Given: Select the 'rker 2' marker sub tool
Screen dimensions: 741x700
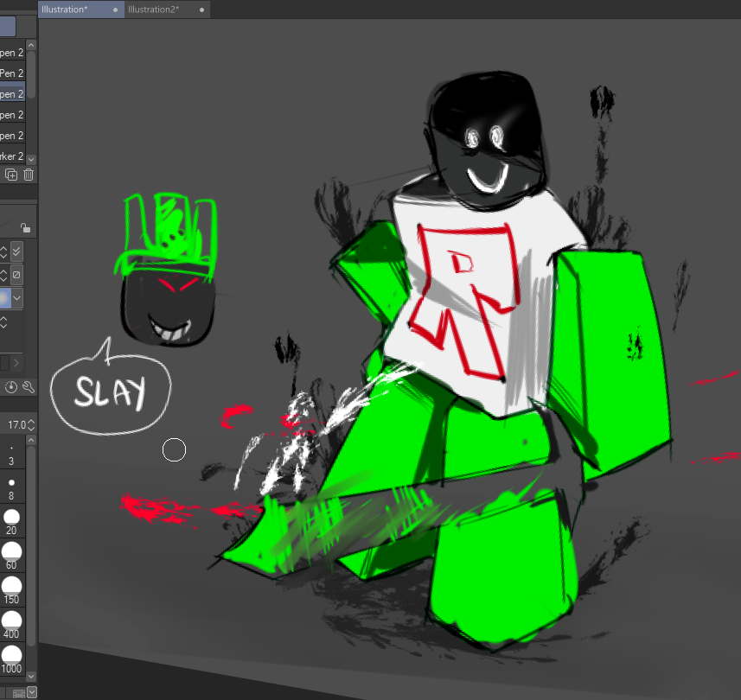Looking at the screenshot, I should [x=12, y=156].
